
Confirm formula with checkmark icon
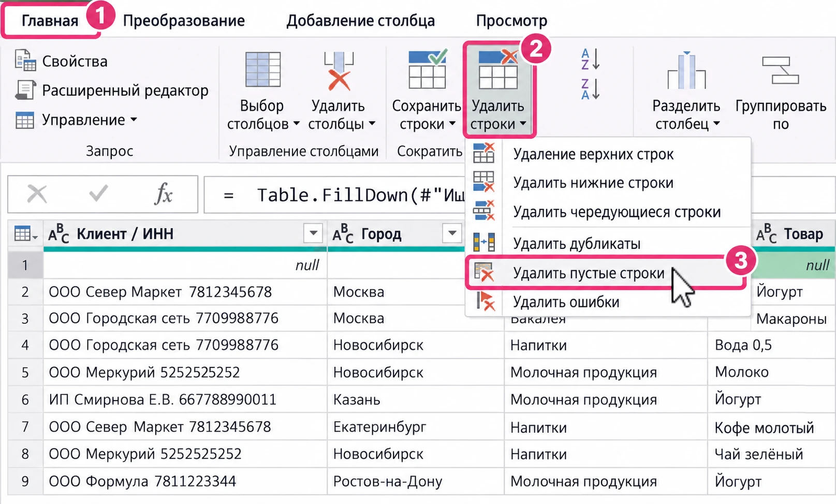(x=98, y=194)
